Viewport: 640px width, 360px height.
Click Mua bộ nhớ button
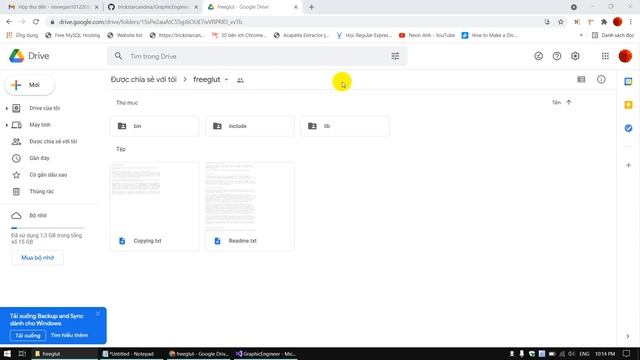[x=38, y=258]
